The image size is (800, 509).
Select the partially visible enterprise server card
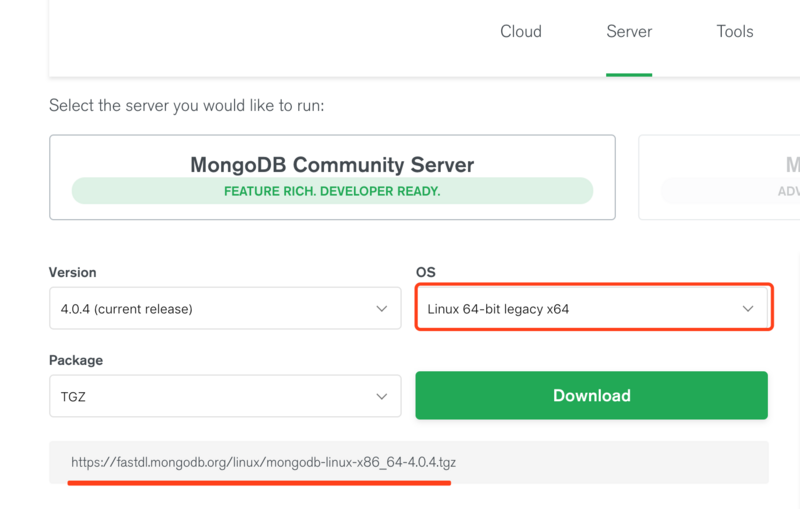coord(719,177)
